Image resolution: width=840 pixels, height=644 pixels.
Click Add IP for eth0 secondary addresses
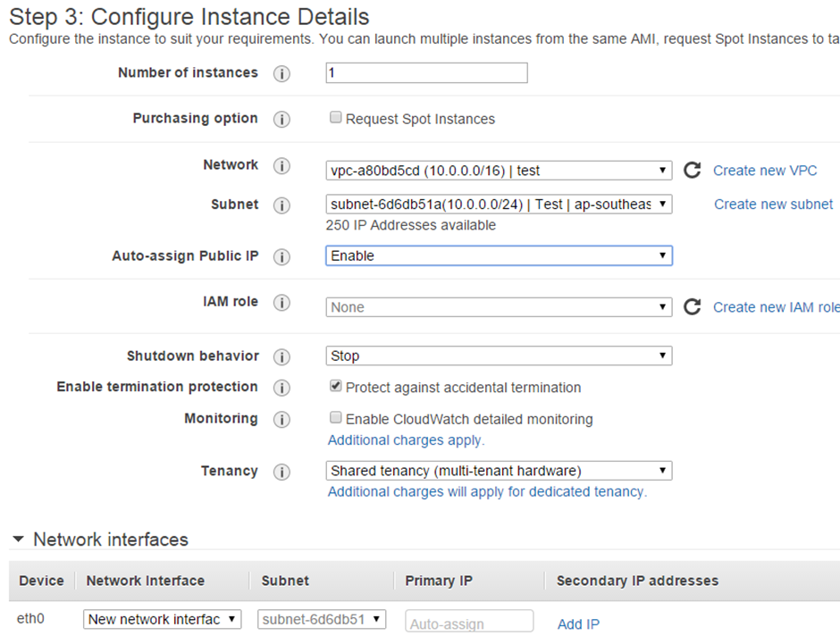[578, 623]
